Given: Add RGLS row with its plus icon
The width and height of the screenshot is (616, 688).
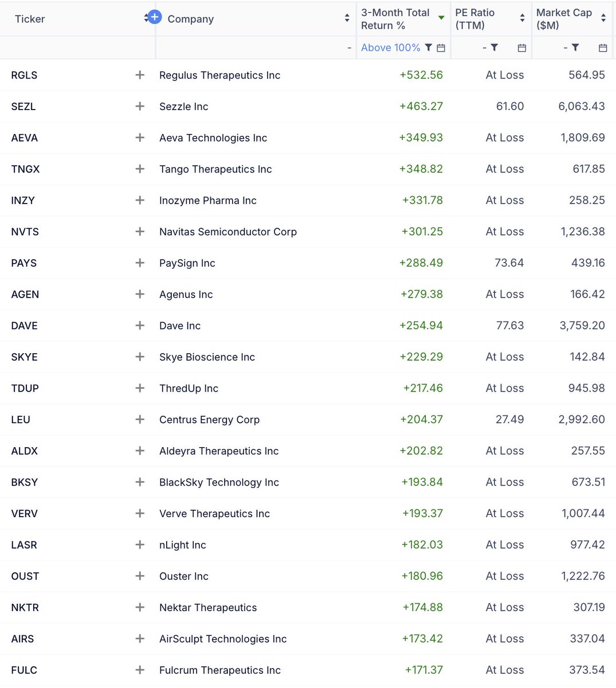Looking at the screenshot, I should 140,75.
